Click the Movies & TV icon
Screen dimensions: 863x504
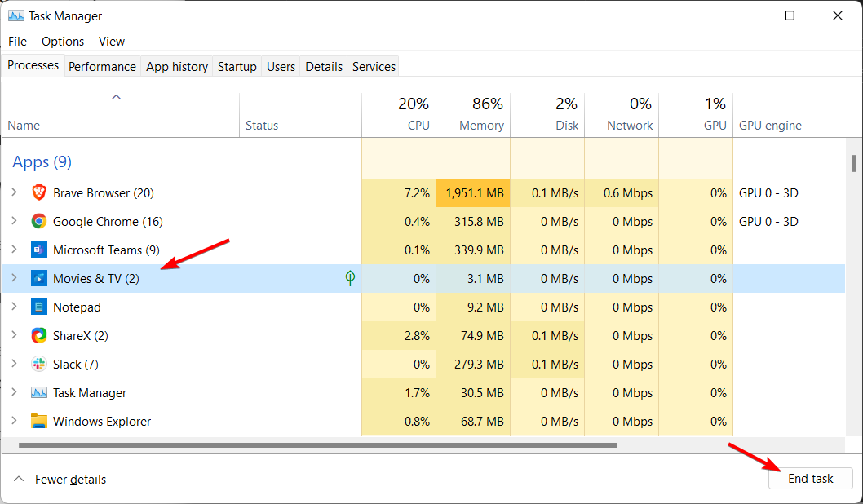pos(38,278)
